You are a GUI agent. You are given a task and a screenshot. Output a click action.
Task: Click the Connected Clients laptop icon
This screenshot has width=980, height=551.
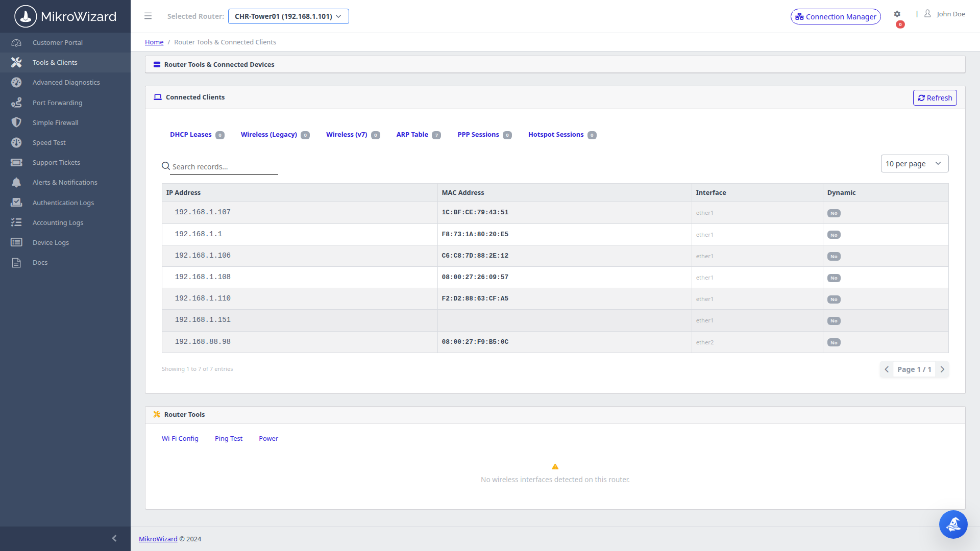(158, 97)
